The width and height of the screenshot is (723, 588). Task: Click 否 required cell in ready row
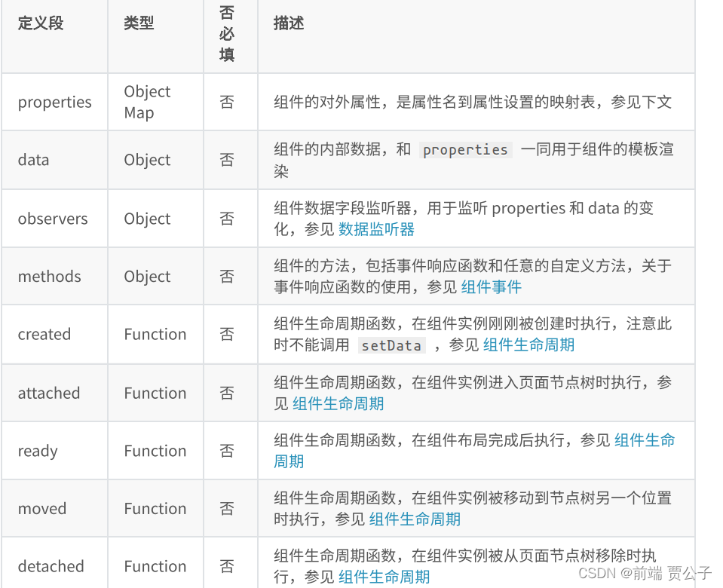pyautogui.click(x=231, y=451)
